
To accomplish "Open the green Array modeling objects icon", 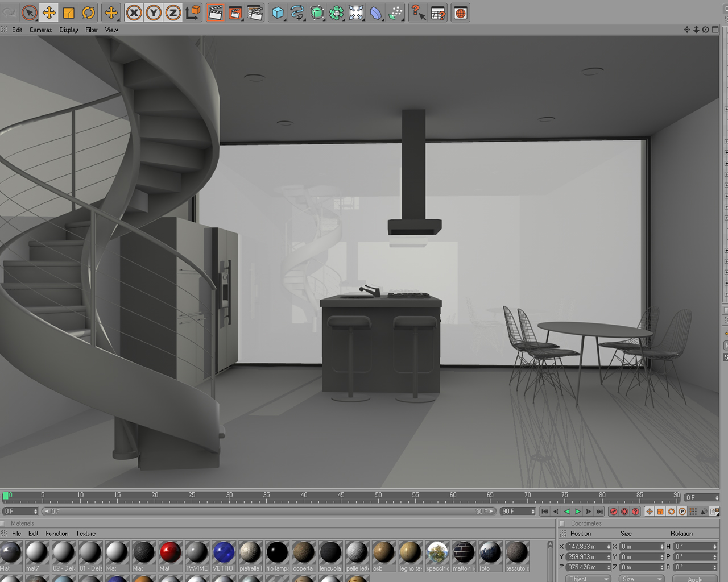I will pos(336,12).
